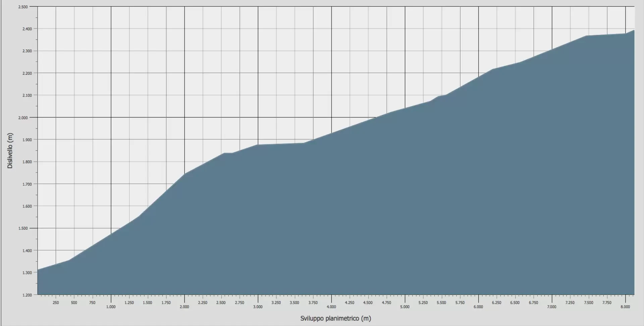Click the 1.900 label on the elevation axis
Screen dimensions: 644x326
tap(28, 140)
